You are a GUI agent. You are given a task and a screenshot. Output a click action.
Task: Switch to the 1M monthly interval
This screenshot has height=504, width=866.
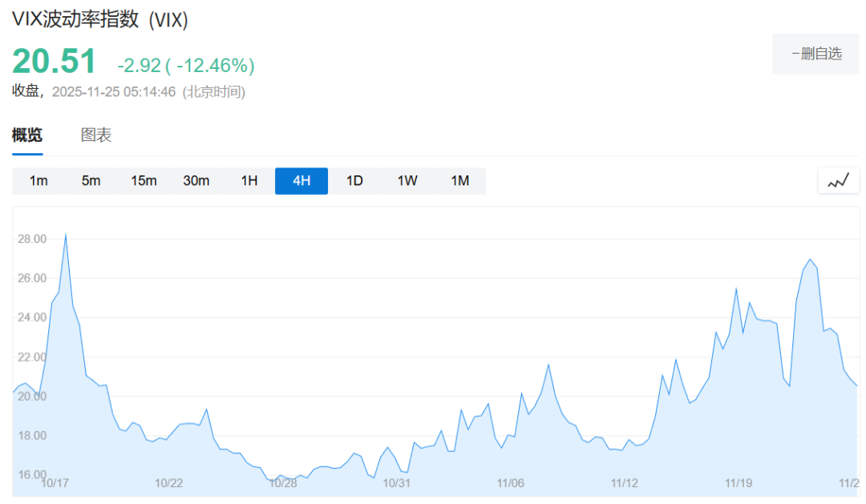pyautogui.click(x=460, y=181)
